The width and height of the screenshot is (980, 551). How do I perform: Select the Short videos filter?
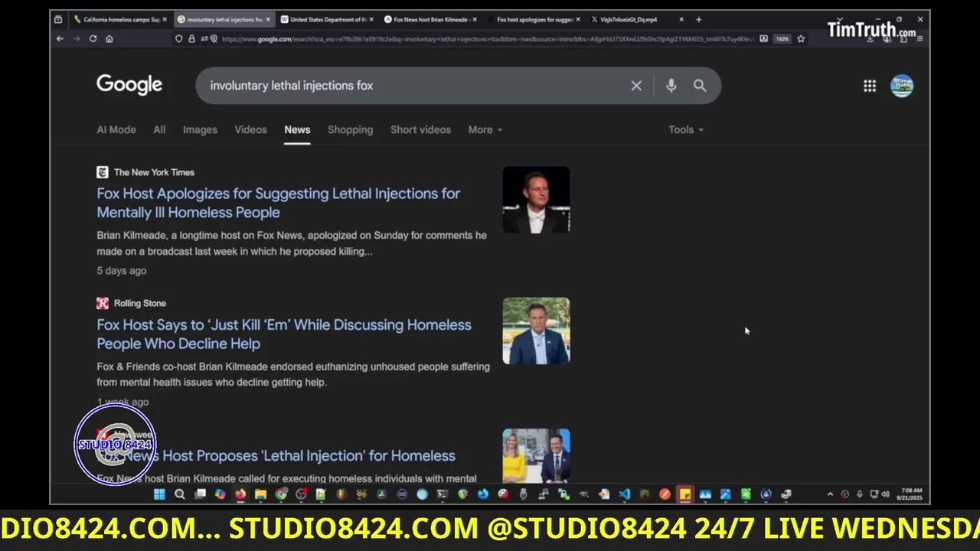point(420,129)
